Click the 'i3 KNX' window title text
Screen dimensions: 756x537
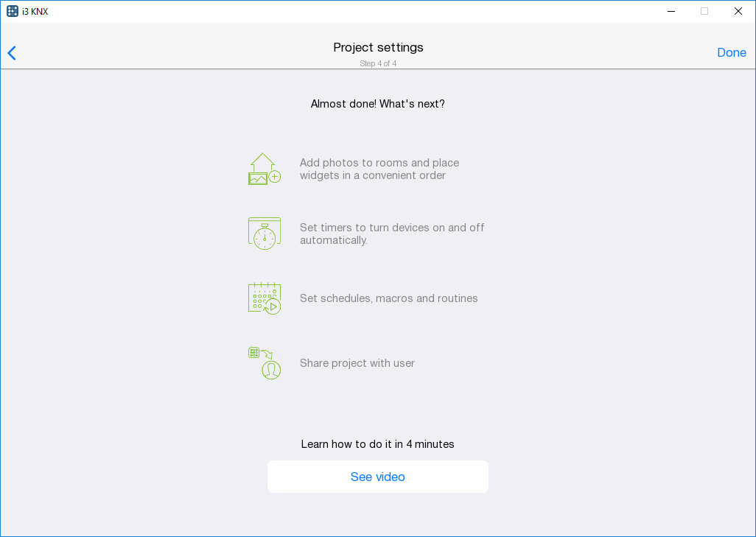coord(35,11)
